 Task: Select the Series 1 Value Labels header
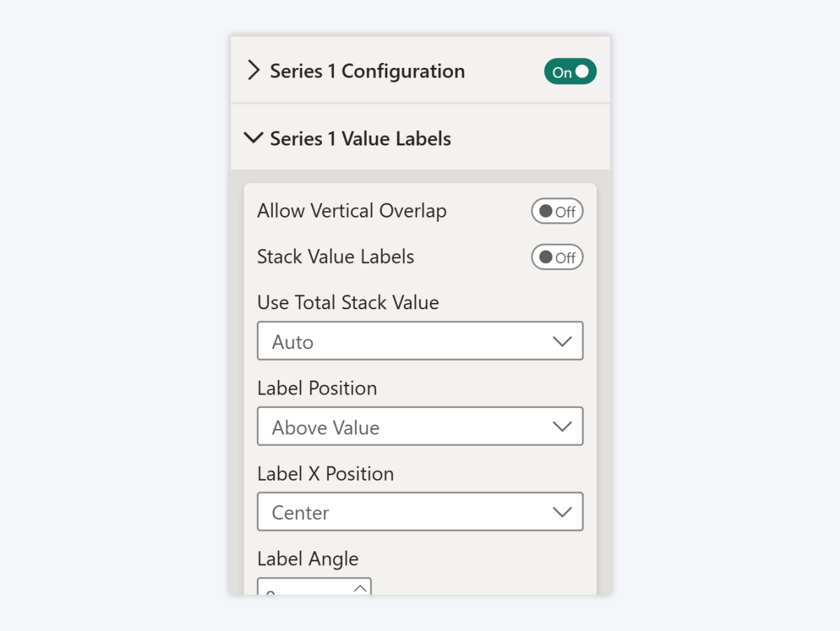tap(360, 138)
